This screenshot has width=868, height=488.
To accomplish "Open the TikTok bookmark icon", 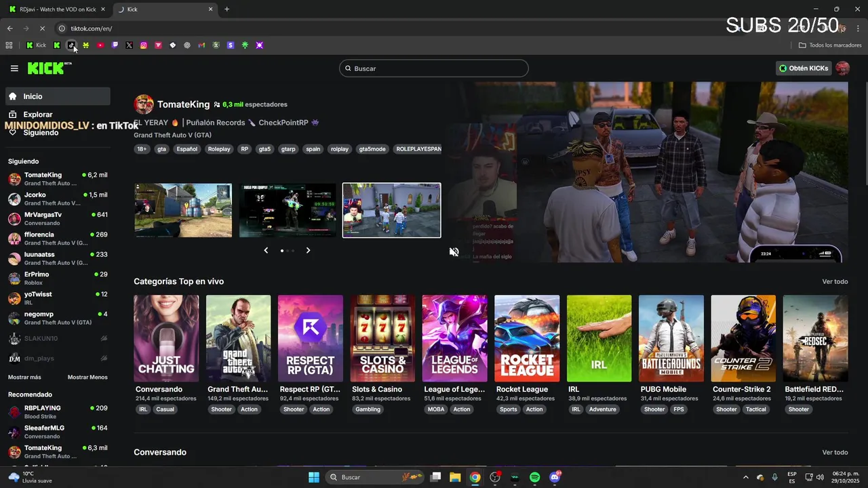I will pyautogui.click(x=71, y=45).
